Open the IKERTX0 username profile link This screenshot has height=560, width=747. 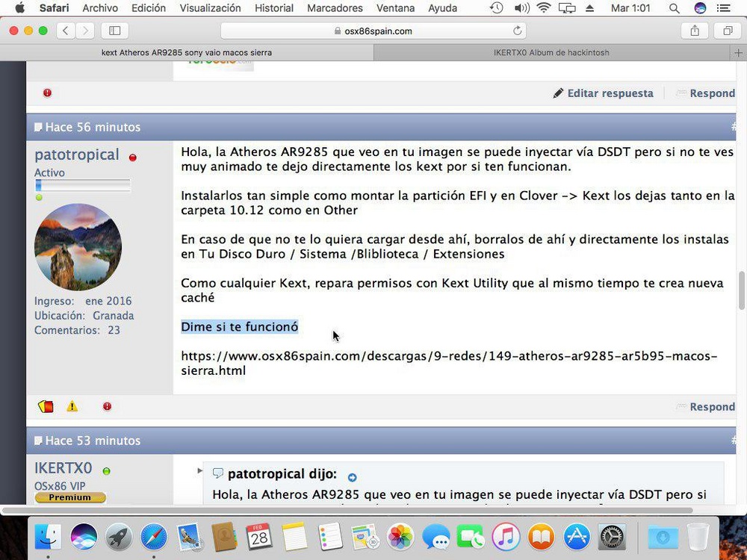(x=63, y=467)
